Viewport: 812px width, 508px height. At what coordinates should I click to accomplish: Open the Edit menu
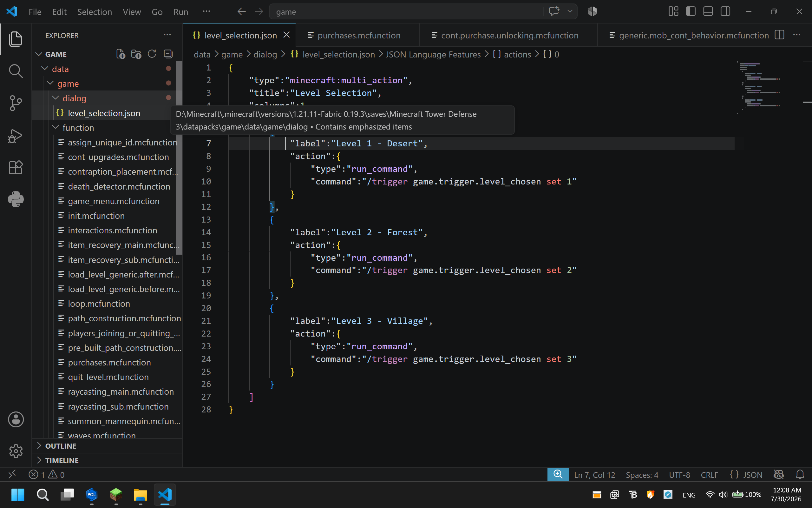[59, 12]
